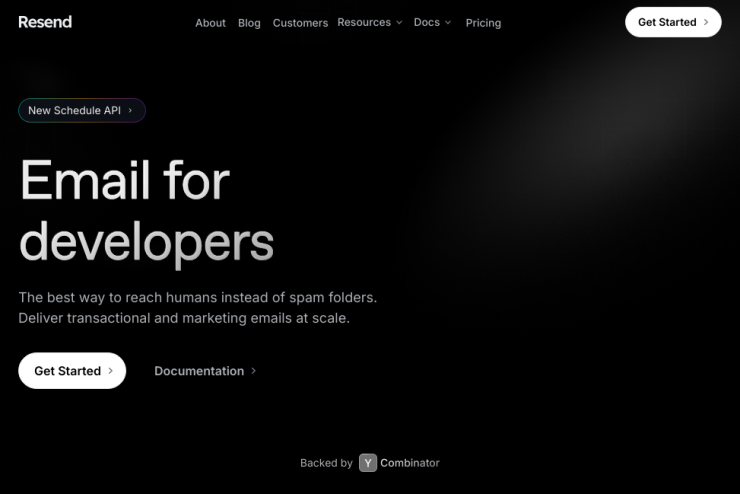Open the New Schedule API announcement
740x494 pixels.
coord(82,110)
